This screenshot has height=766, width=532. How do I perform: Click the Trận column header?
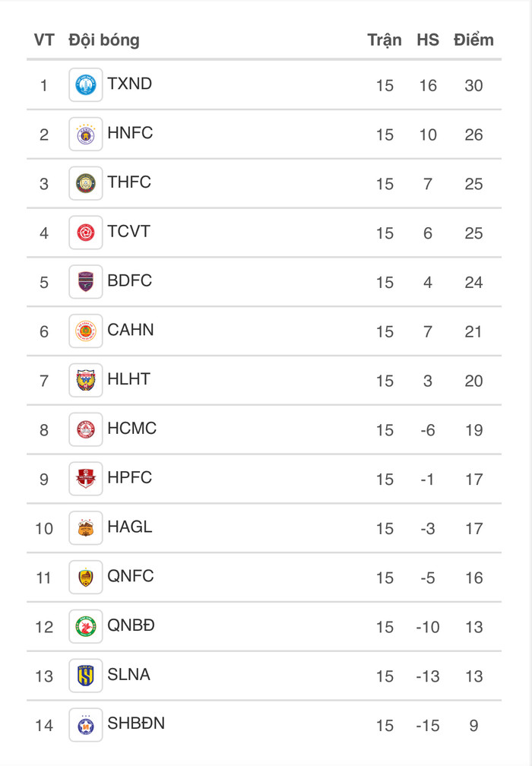[x=385, y=40]
